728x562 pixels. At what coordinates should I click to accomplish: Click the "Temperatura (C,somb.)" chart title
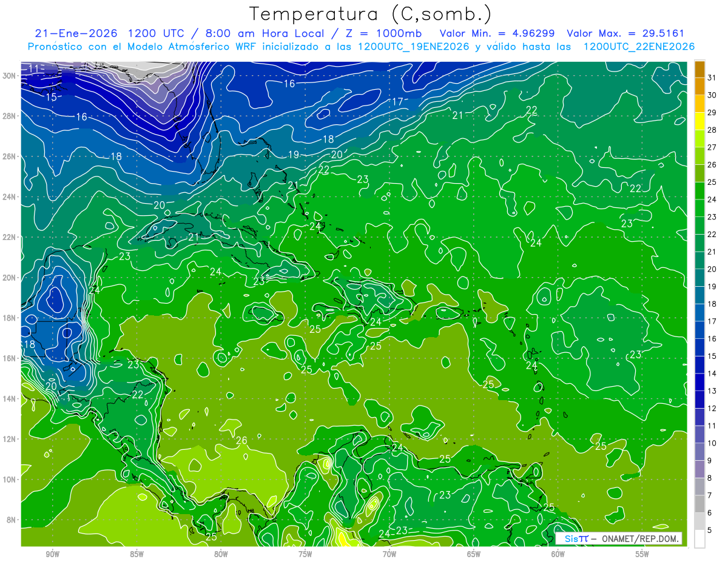[x=371, y=15]
